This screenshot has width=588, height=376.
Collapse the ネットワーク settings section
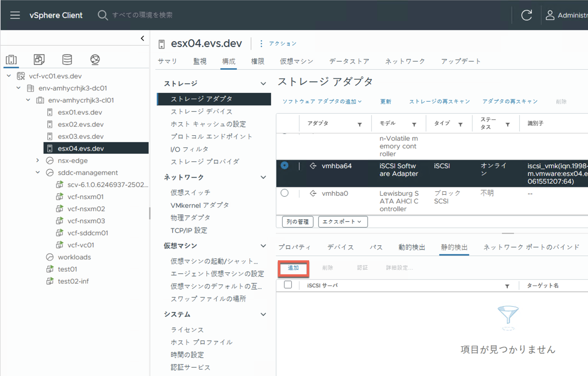coord(263,177)
